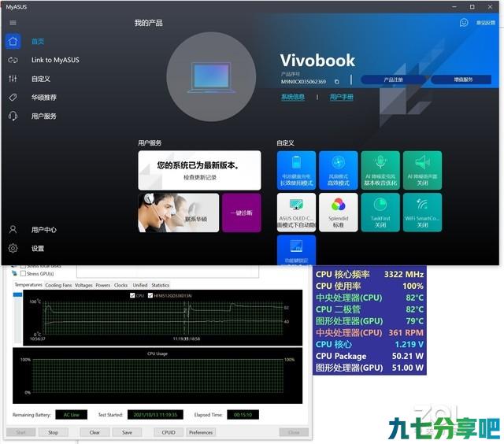The height and width of the screenshot is (444, 504).
Task: Click the 'CPU 使用率' 100% row
Action: click(x=369, y=286)
